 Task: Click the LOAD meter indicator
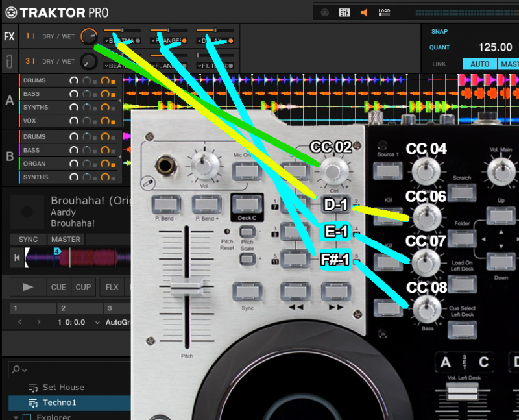click(x=384, y=12)
